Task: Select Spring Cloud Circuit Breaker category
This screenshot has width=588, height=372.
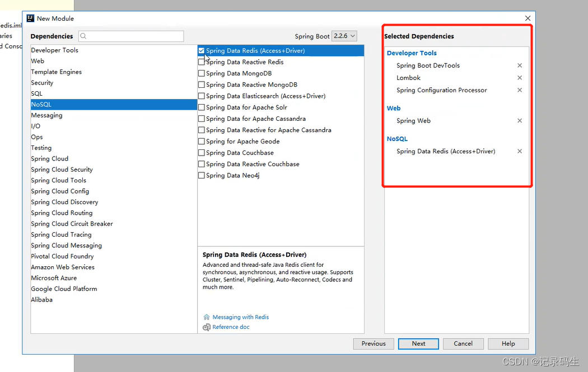Action: (114, 224)
